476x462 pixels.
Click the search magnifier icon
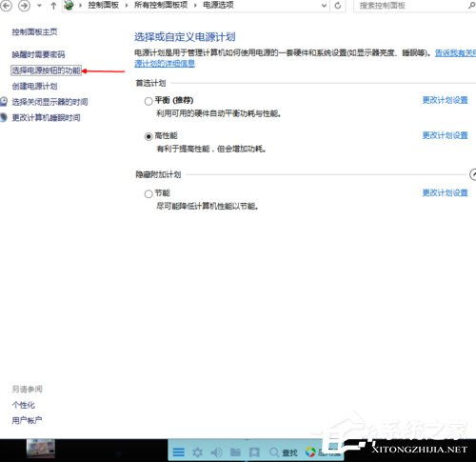tap(471, 6)
